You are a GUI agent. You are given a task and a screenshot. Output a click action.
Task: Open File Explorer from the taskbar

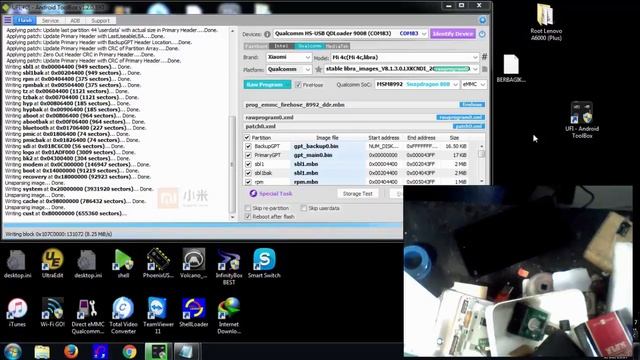[x=42, y=351]
